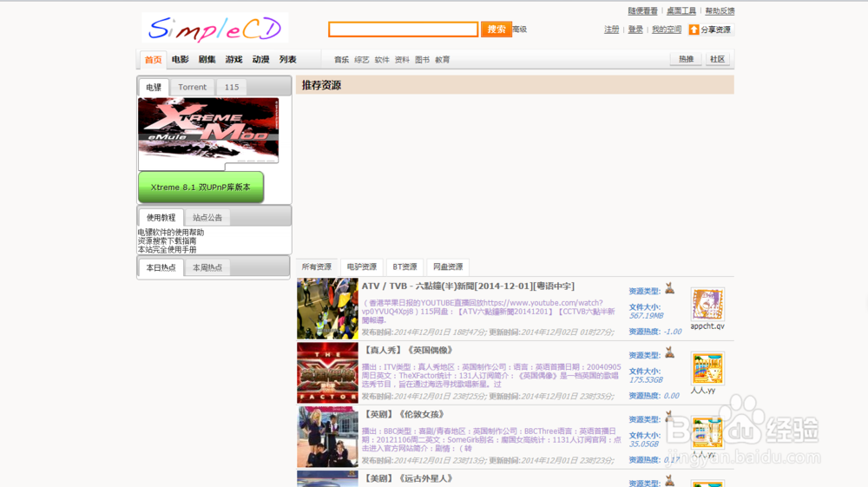Image resolution: width=868 pixels, height=487 pixels.
Task: Open 教育 education category
Action: click(x=443, y=60)
